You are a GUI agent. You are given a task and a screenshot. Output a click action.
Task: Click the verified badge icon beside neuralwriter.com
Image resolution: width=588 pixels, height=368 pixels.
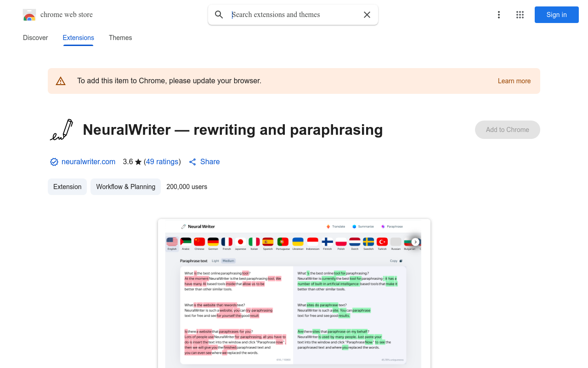(x=54, y=162)
